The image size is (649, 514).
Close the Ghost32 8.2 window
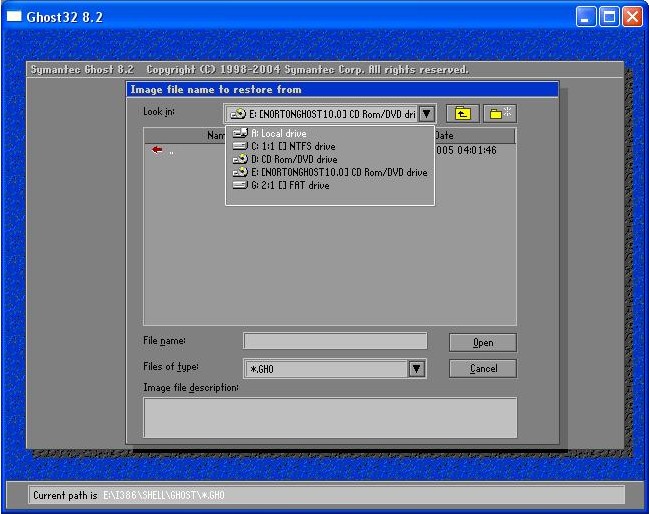[632, 17]
